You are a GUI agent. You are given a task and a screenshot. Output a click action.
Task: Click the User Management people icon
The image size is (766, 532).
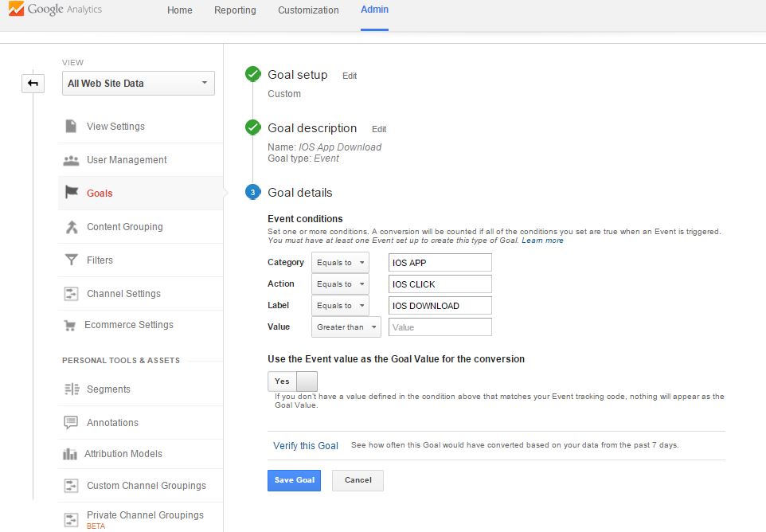pos(71,160)
